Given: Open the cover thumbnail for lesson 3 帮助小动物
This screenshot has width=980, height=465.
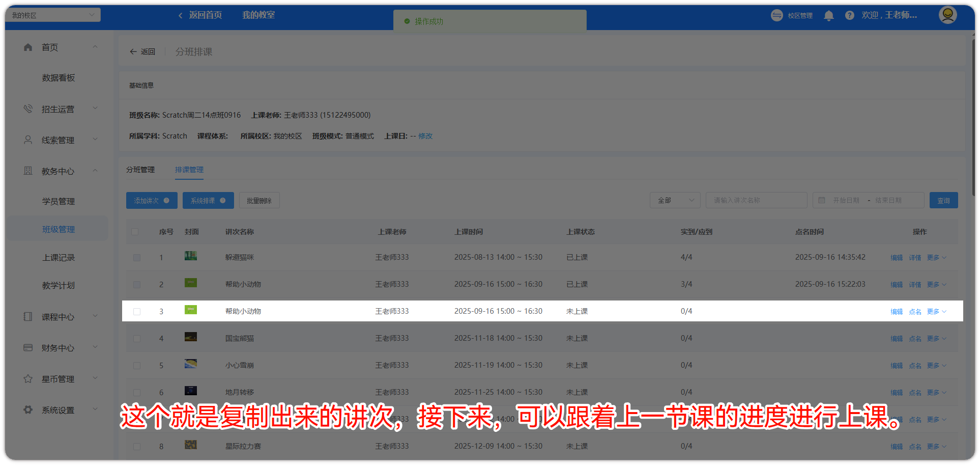Looking at the screenshot, I should (x=191, y=310).
